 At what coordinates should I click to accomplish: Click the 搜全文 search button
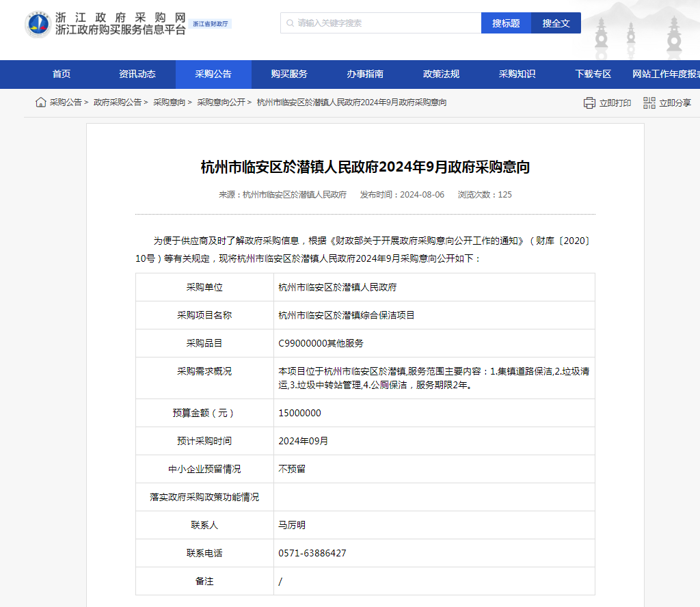(x=556, y=23)
